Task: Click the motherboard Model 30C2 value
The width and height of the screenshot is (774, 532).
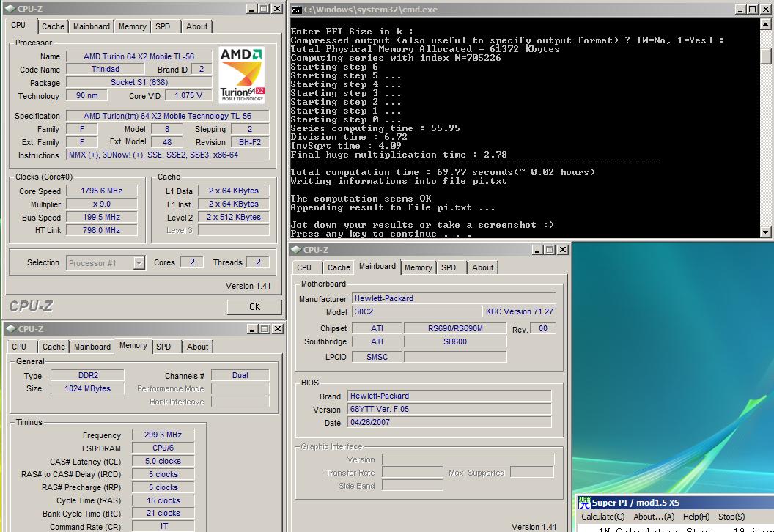Action: tap(416, 311)
